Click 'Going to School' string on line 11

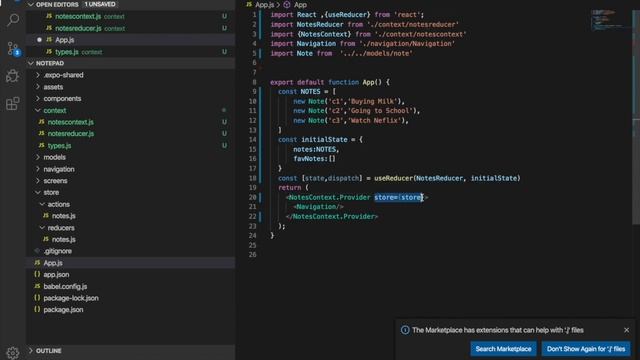tap(380, 111)
